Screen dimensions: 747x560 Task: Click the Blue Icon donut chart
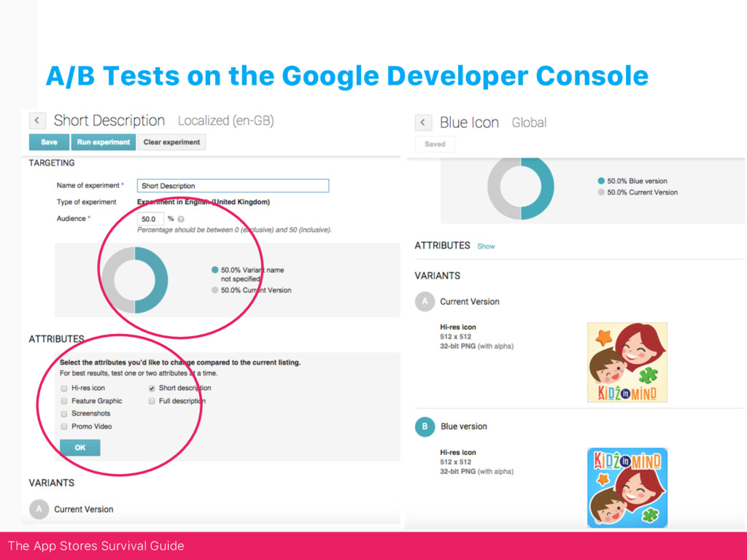click(x=521, y=188)
